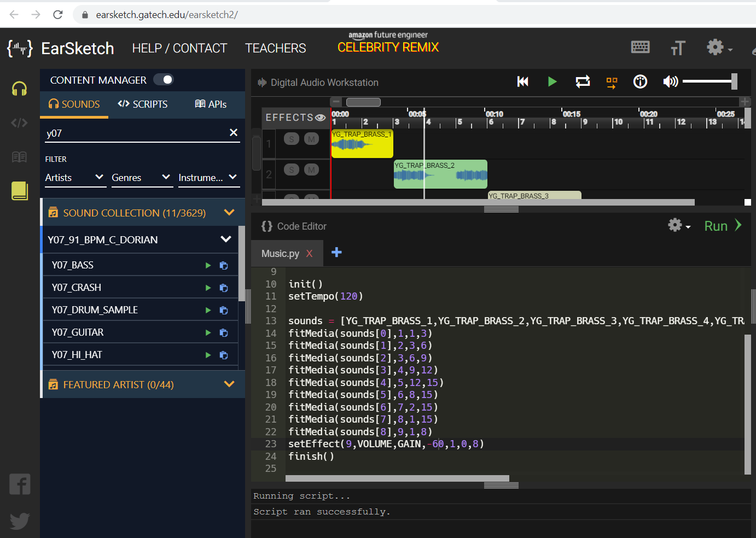Open the keyboard shortcuts icon
This screenshot has width=756, height=538.
pos(640,48)
